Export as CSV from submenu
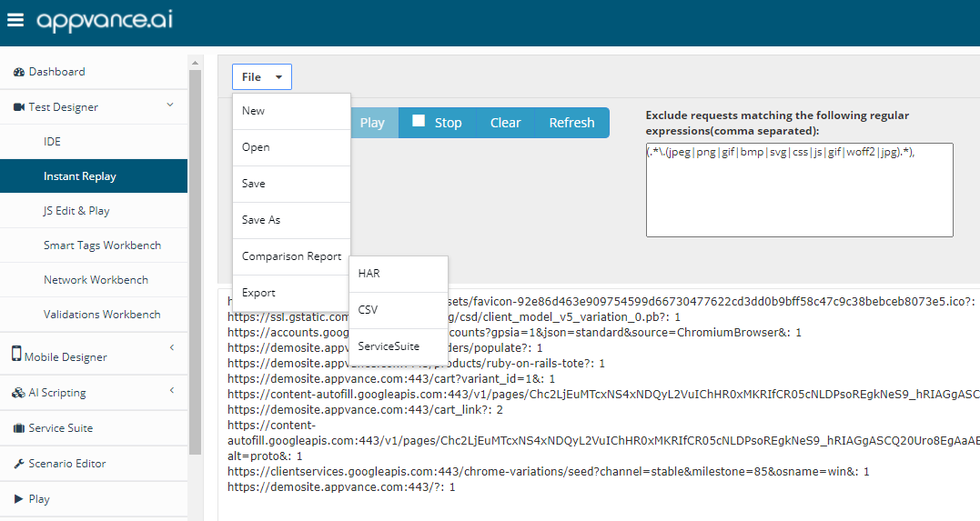Image resolution: width=980 pixels, height=521 pixels. [x=399, y=310]
